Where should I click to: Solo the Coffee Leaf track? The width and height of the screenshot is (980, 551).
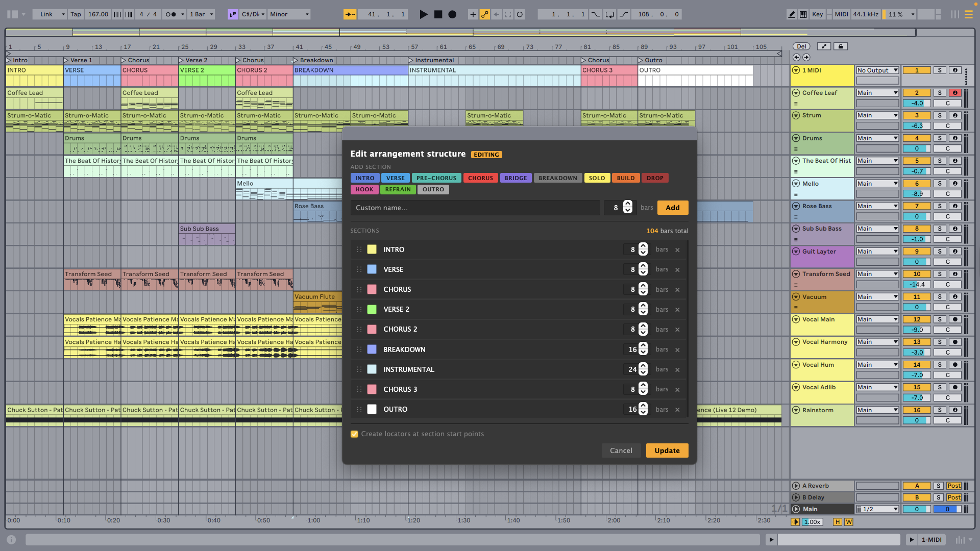(x=940, y=93)
